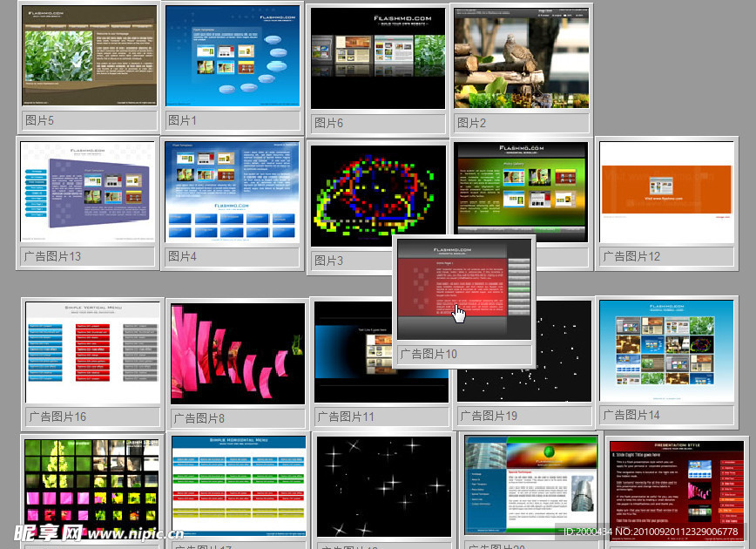Select the 广告图片13 purple panel thumbnail
The width and height of the screenshot is (756, 549).
(x=88, y=192)
